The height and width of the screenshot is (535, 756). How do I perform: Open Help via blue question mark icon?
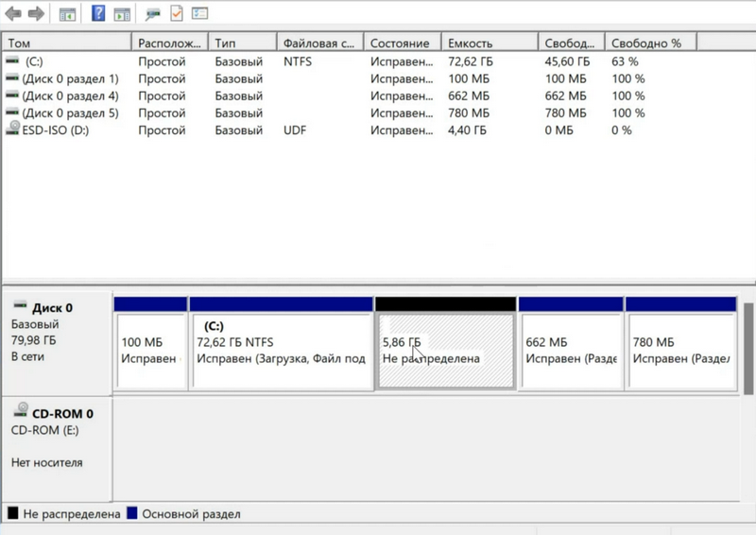click(98, 14)
